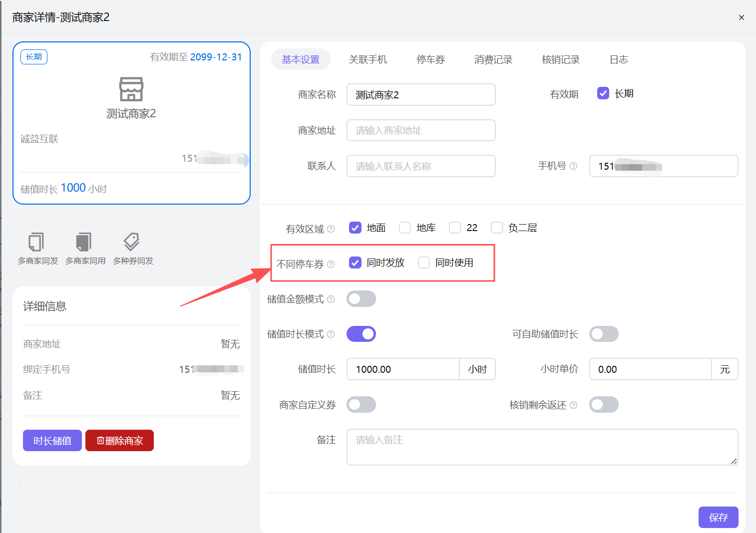Uncheck the 长期 validity checkbox
Screen dimensions: 756x533
click(x=603, y=93)
